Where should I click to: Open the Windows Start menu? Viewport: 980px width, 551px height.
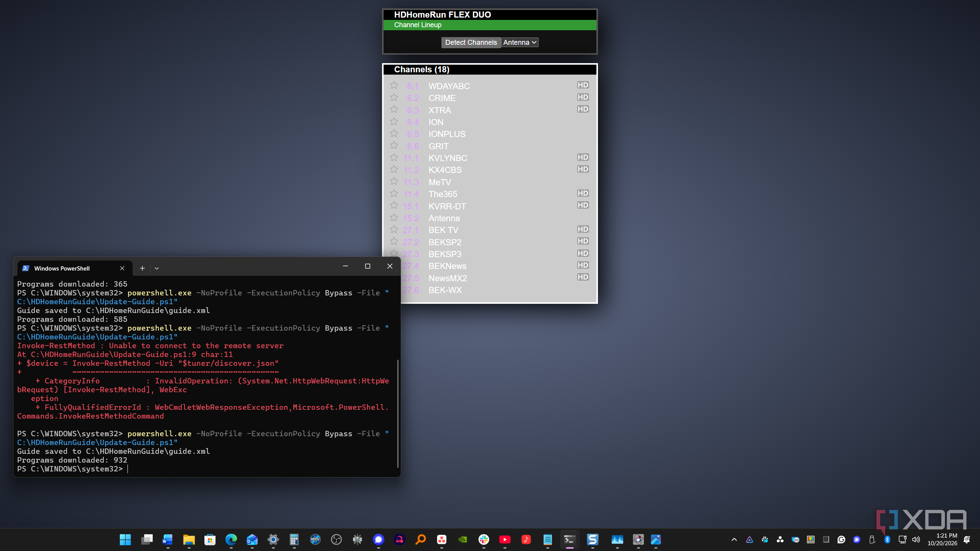[x=125, y=540]
